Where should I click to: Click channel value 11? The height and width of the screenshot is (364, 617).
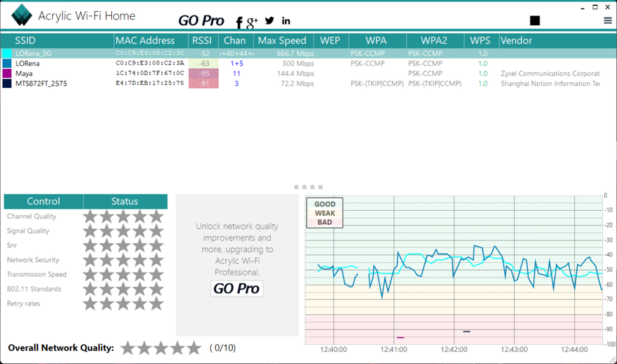click(236, 74)
